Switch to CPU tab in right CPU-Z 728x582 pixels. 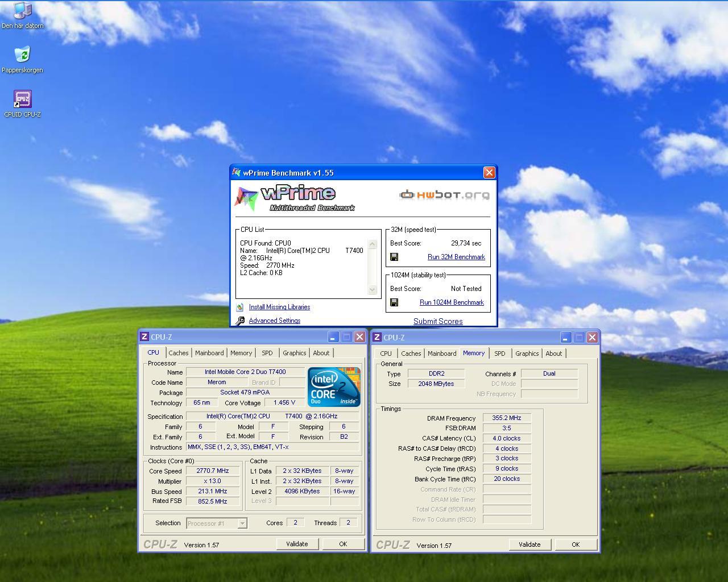click(386, 354)
